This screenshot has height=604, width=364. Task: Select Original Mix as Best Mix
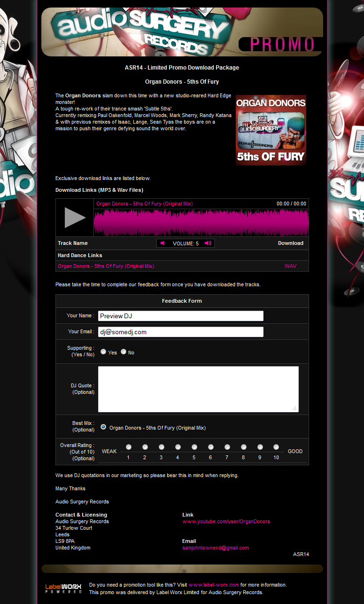[x=103, y=427]
